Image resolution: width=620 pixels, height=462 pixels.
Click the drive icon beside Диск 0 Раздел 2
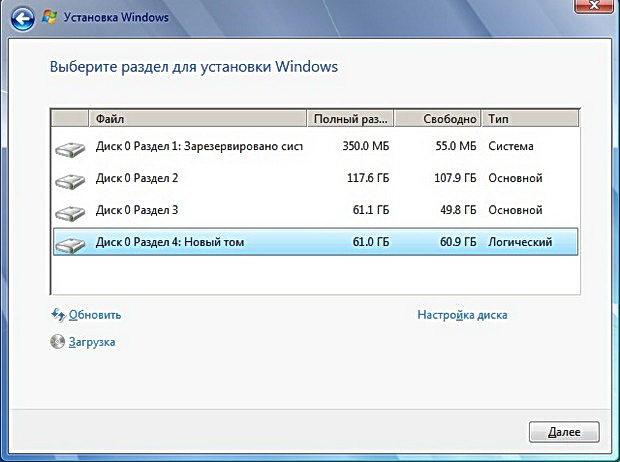tap(71, 180)
